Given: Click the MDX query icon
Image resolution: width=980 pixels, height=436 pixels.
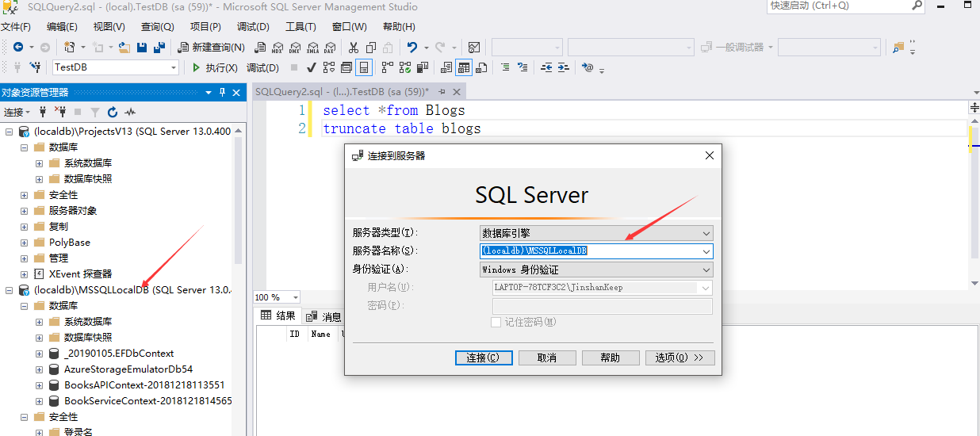Looking at the screenshot, I should coord(277,48).
